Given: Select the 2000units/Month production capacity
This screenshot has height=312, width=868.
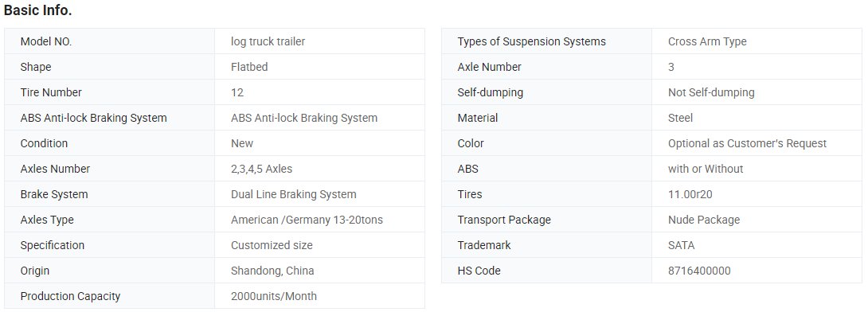Looking at the screenshot, I should click(x=274, y=296).
